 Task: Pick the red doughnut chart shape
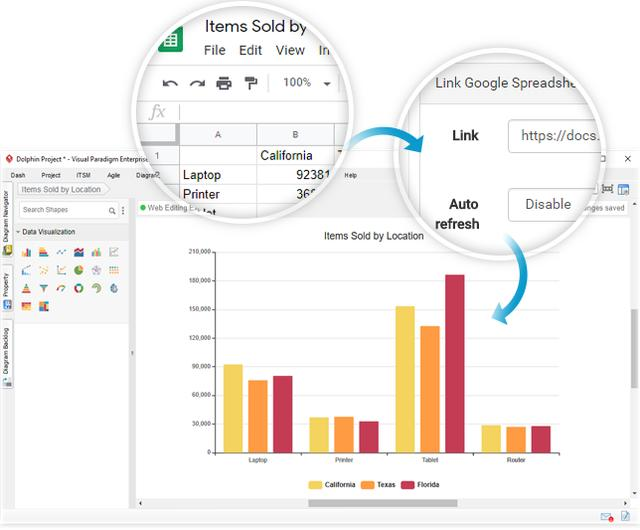(x=79, y=288)
